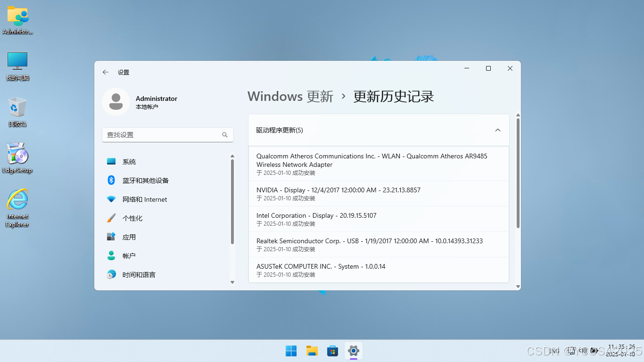Close the Settings window
This screenshot has height=362, width=644.
[x=510, y=69]
